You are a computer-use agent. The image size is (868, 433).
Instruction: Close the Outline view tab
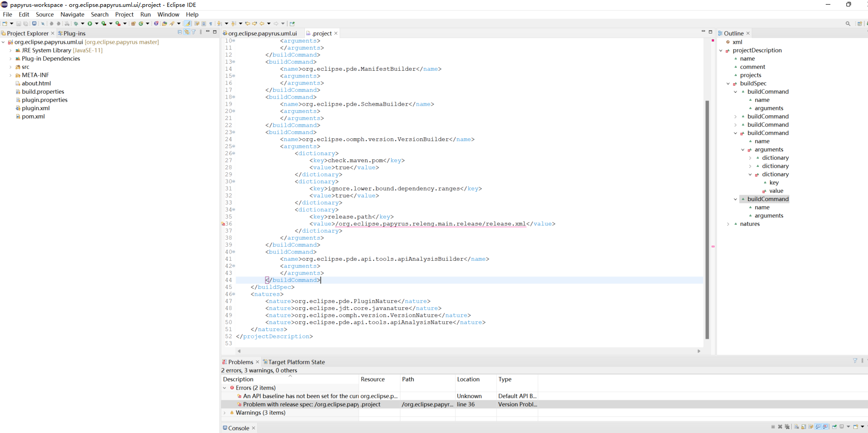click(748, 34)
